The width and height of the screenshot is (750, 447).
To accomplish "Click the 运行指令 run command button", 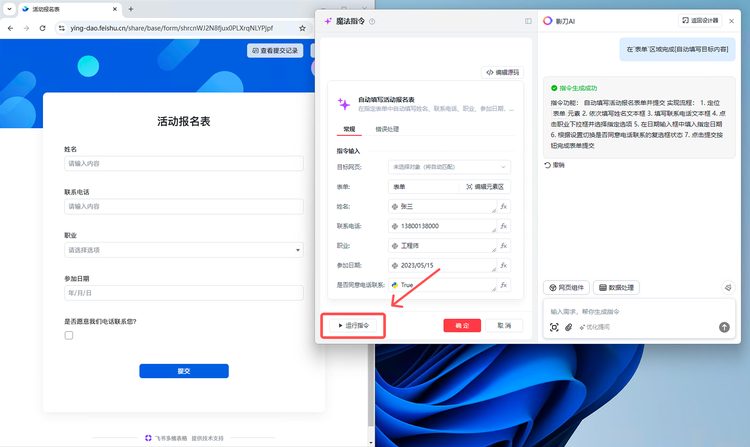I will pos(353,326).
